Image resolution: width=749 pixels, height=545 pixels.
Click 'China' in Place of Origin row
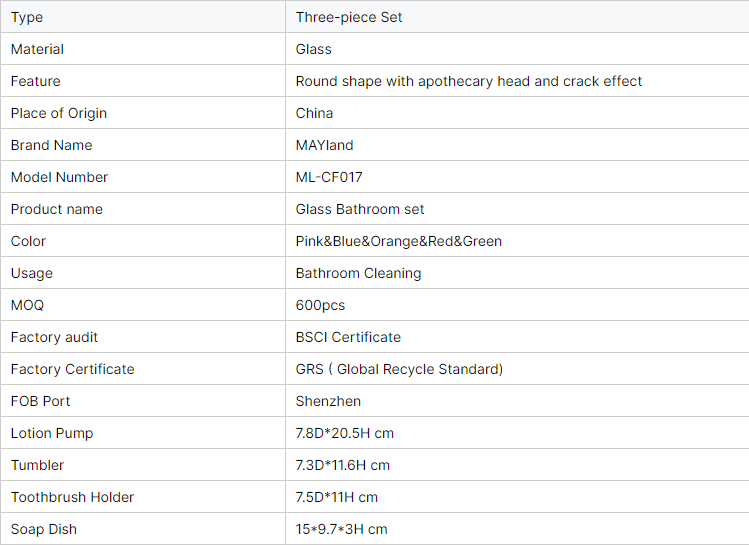(315, 113)
